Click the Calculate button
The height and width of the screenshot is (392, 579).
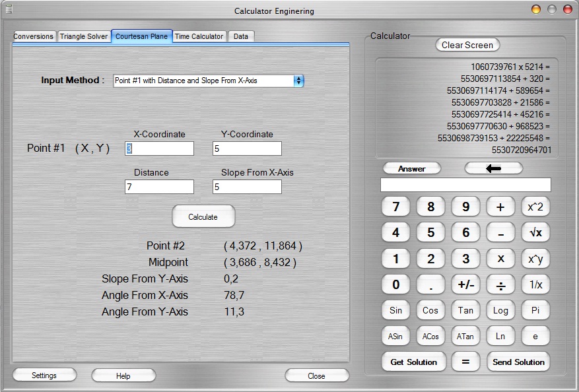pyautogui.click(x=203, y=216)
